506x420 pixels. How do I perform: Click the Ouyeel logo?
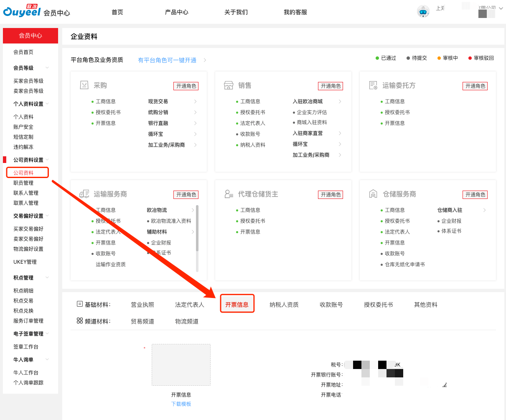click(22, 11)
